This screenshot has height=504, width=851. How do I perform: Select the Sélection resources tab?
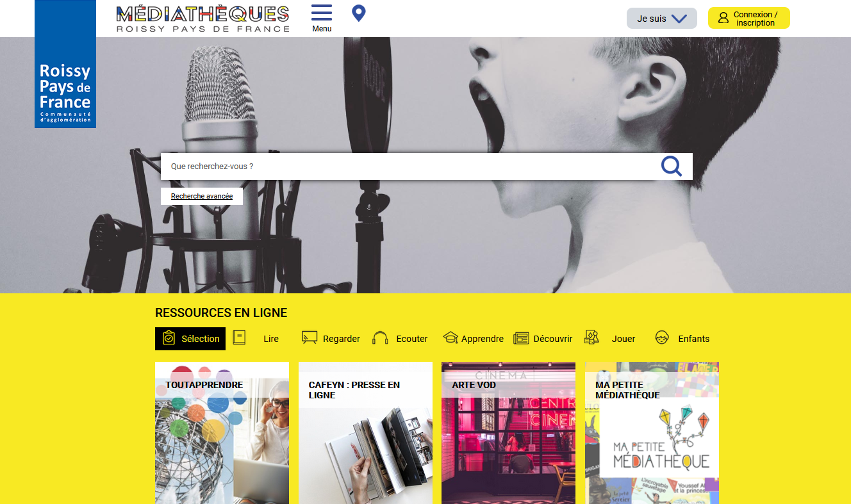[190, 339]
